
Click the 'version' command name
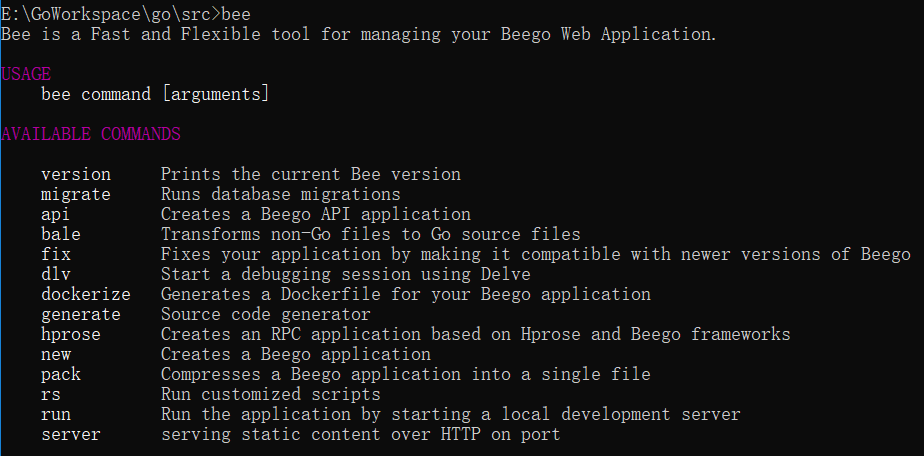(76, 174)
